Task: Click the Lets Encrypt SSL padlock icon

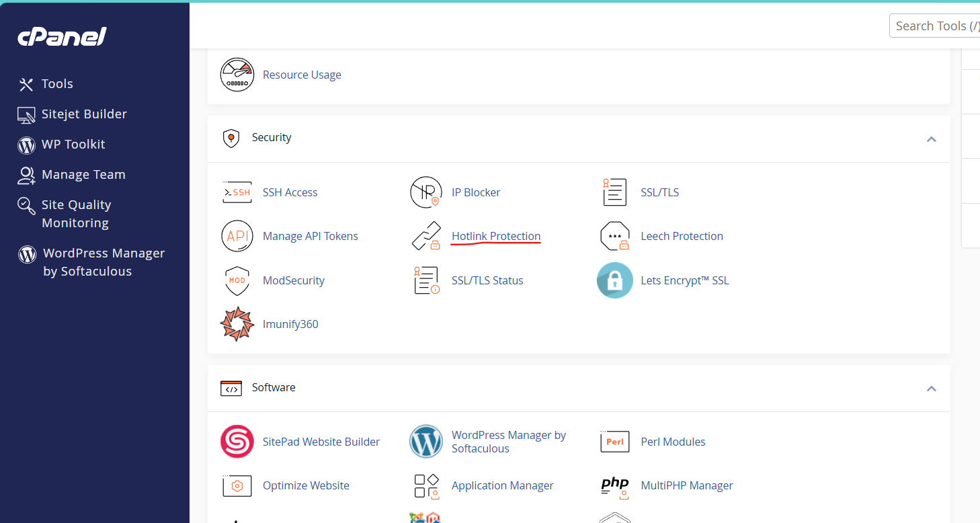Action: (x=615, y=280)
